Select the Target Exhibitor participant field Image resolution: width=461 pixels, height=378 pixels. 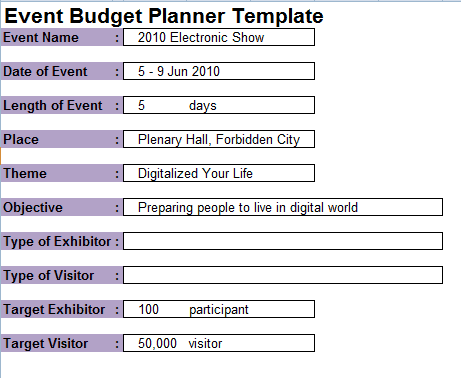tap(219, 309)
